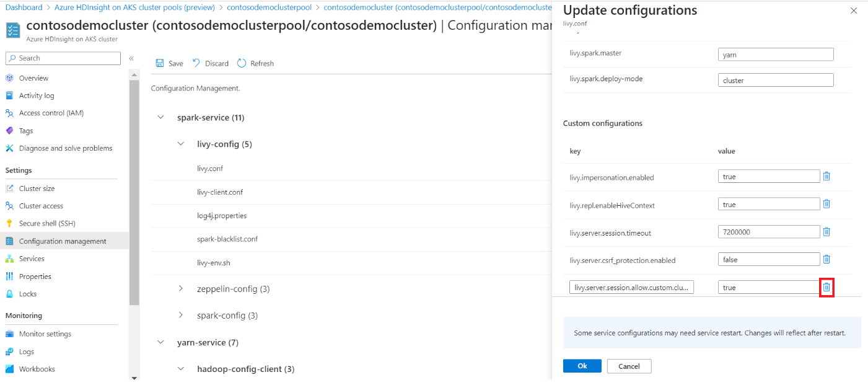This screenshot has width=868, height=385.
Task: Edit the livy.spark.deploy-mode value field
Action: (x=776, y=80)
